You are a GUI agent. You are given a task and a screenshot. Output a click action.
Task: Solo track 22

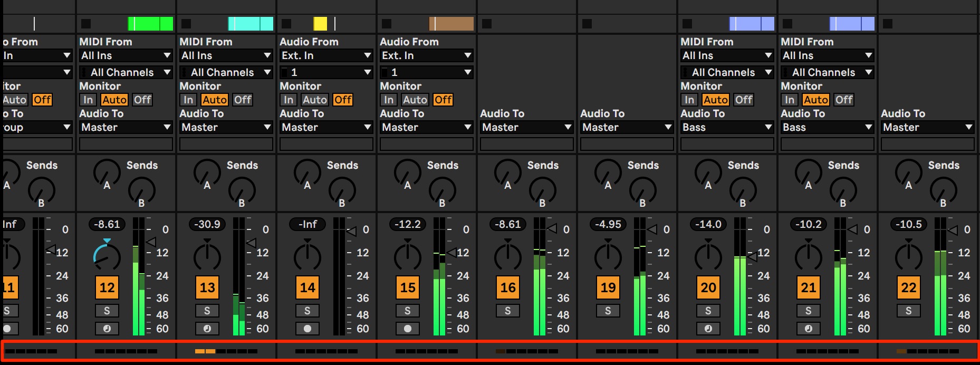tap(909, 311)
